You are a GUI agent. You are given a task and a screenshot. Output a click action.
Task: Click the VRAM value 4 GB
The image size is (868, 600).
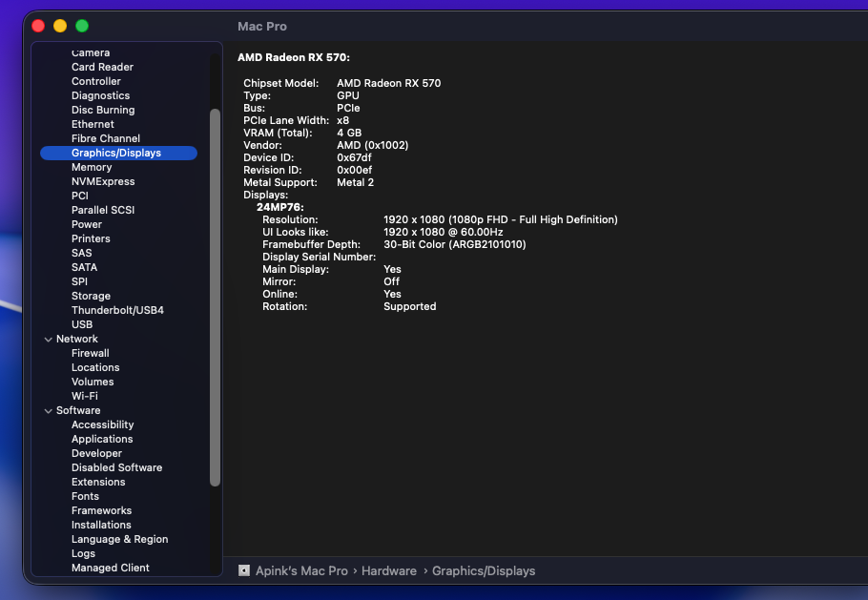click(349, 133)
